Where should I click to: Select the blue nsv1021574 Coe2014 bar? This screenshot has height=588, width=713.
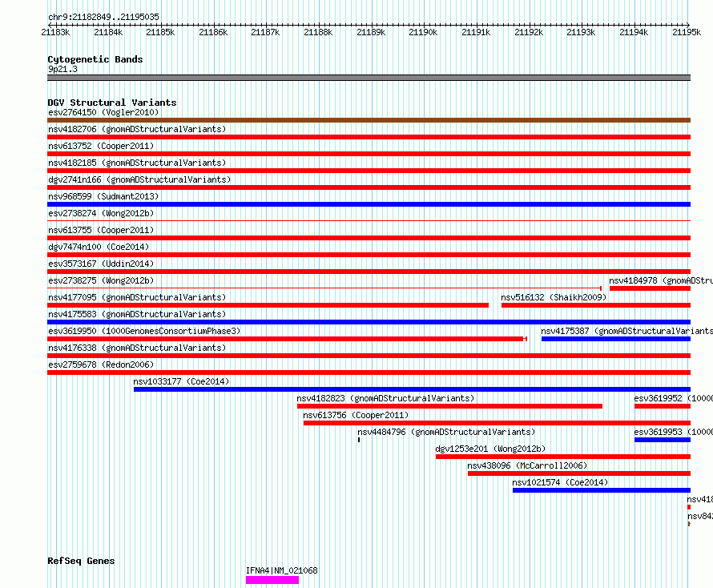[601, 490]
